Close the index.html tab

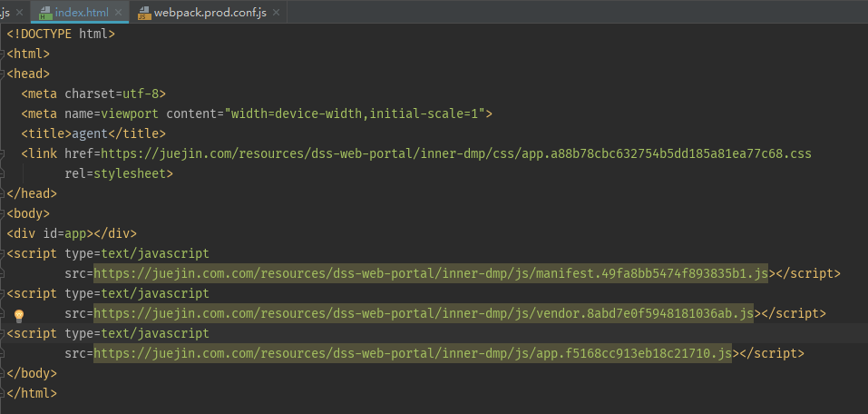point(118,12)
